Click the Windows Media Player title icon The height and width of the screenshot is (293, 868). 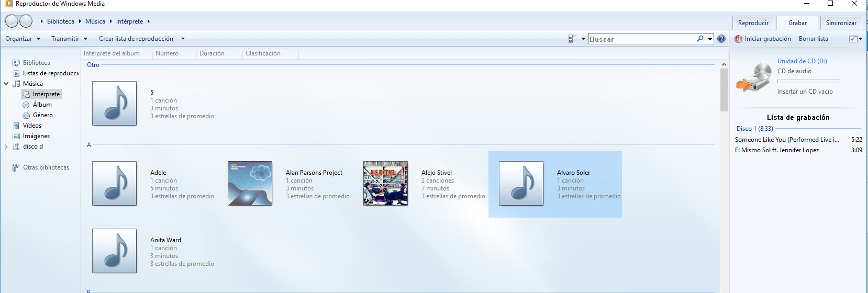tap(8, 4)
